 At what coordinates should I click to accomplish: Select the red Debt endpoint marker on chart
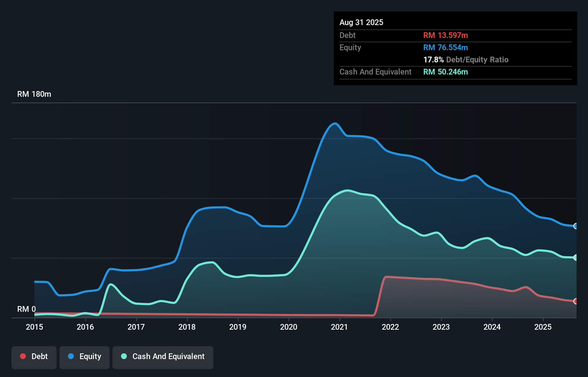pos(575,302)
